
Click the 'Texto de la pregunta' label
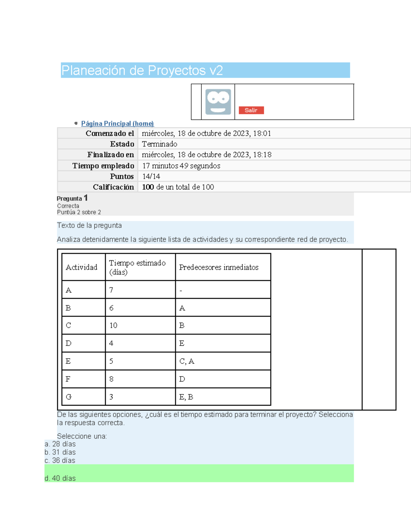89,225
